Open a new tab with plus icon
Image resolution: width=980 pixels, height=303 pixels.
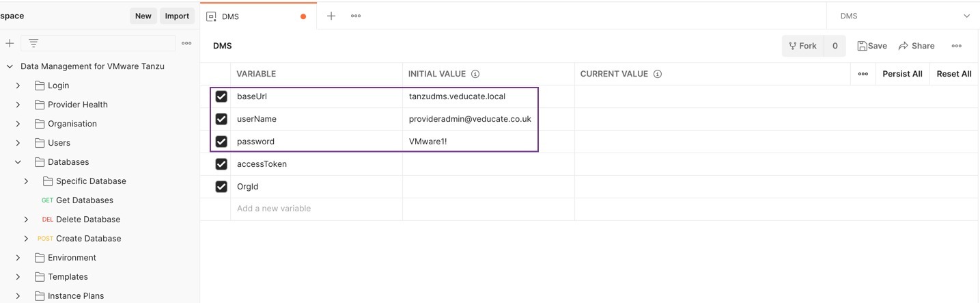331,16
